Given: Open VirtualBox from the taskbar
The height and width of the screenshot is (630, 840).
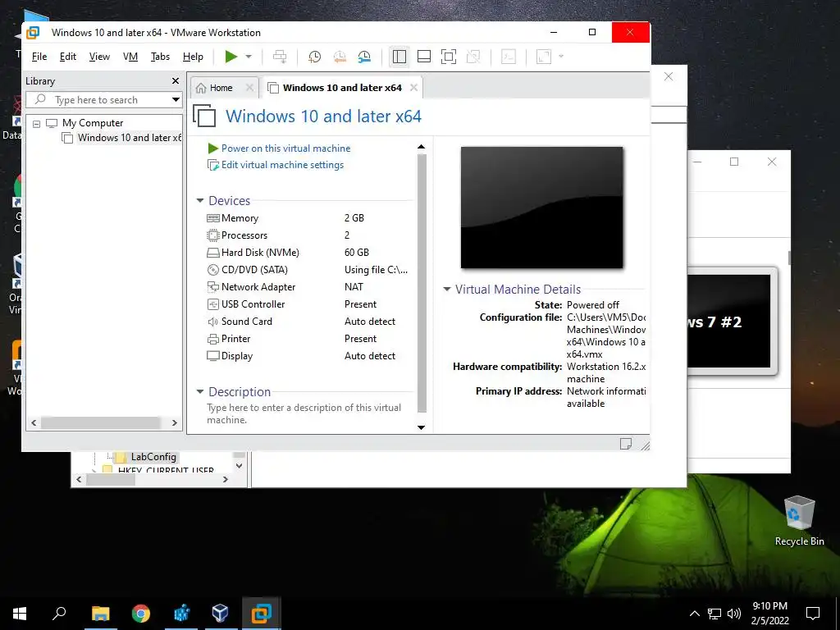Looking at the screenshot, I should [220, 614].
